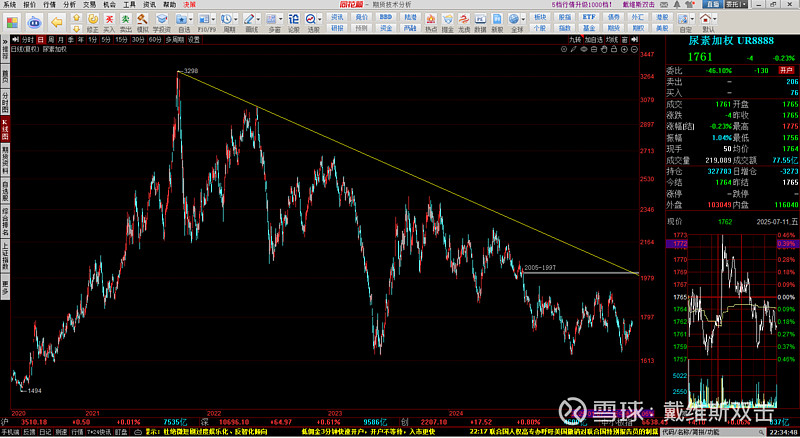
Task: Expand the 自选 dropdown arrow
Action: click(190, 19)
